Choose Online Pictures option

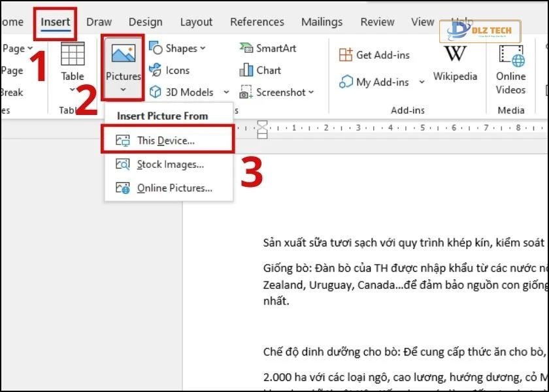(165, 188)
